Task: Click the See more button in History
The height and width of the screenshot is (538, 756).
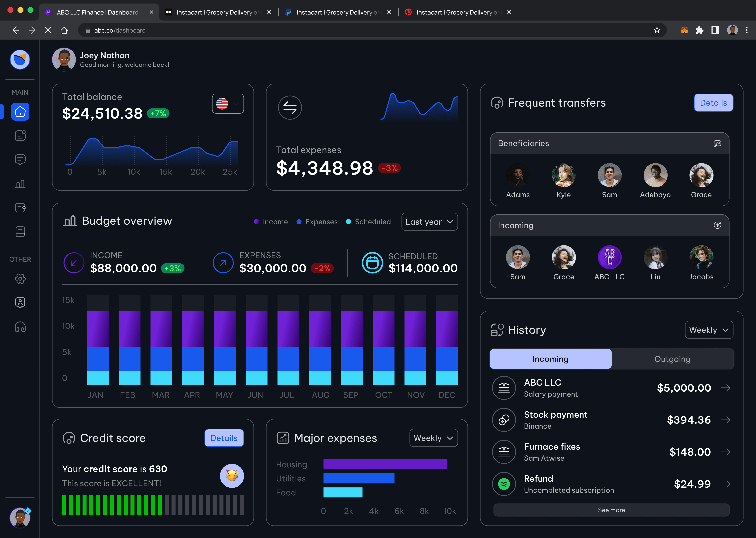Action: pyautogui.click(x=611, y=510)
